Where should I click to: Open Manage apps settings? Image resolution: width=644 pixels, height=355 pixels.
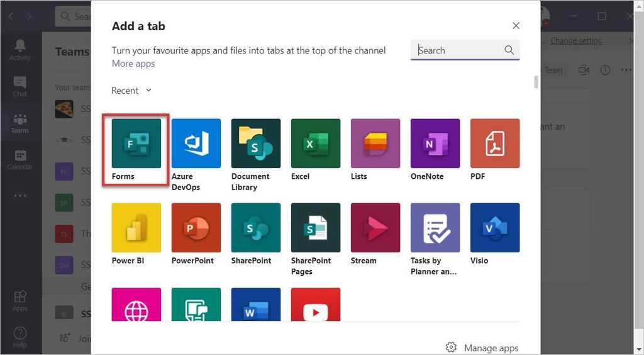(482, 347)
